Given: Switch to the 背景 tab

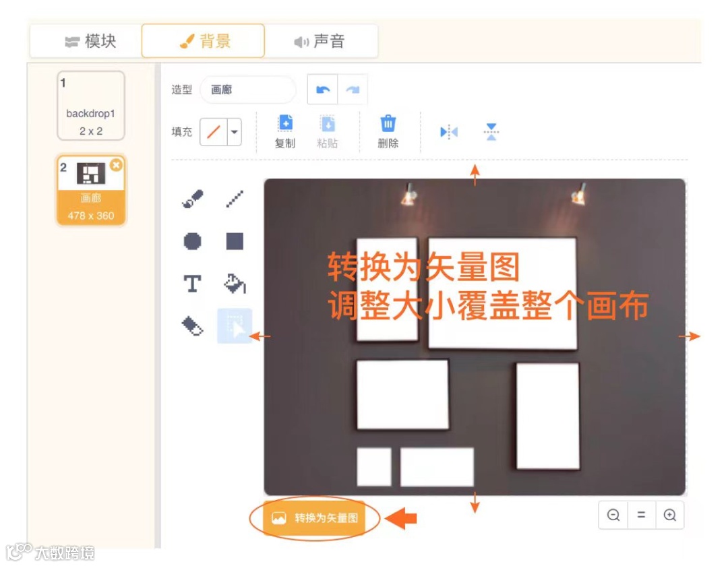Looking at the screenshot, I should pyautogui.click(x=204, y=41).
